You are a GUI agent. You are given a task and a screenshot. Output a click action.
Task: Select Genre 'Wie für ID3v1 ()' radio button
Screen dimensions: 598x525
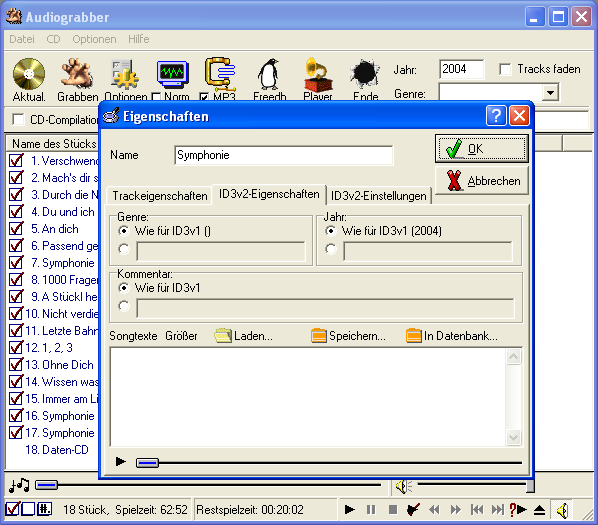pyautogui.click(x=124, y=231)
